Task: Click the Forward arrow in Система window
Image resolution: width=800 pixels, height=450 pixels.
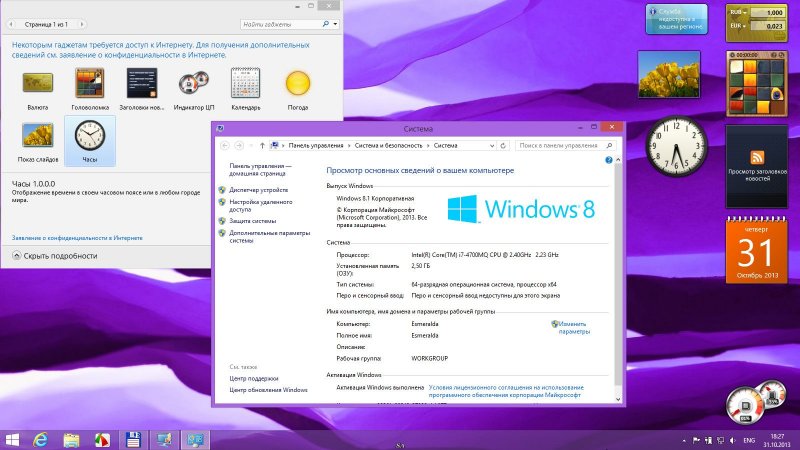Action: [239, 145]
